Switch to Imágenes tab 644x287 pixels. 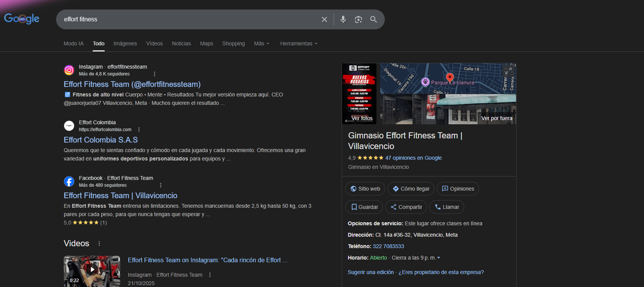[125, 43]
